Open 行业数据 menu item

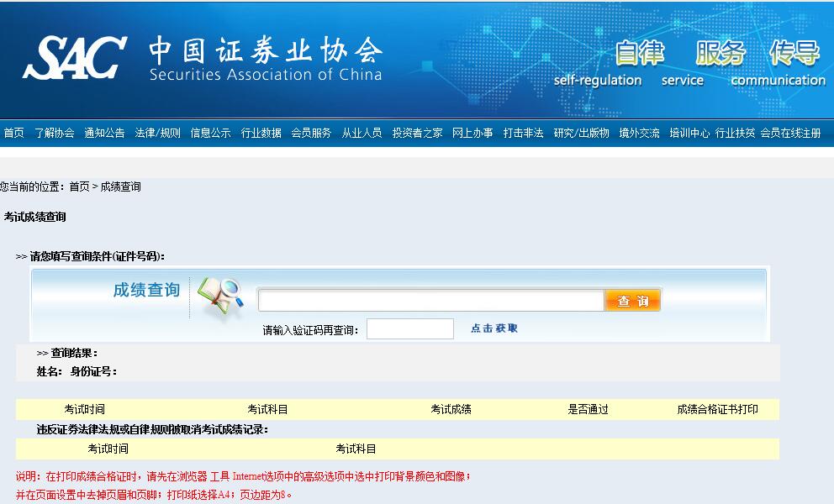[x=261, y=133]
